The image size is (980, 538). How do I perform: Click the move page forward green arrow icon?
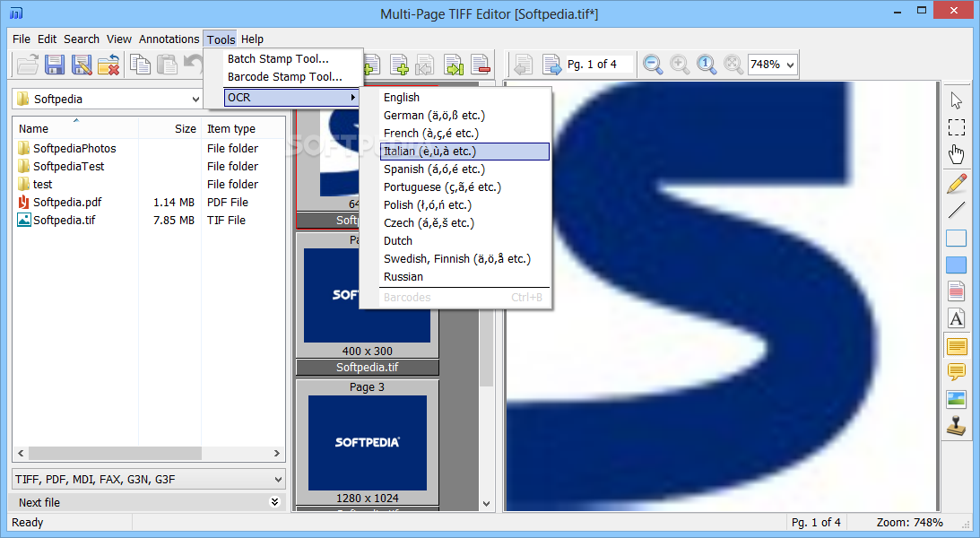[453, 65]
